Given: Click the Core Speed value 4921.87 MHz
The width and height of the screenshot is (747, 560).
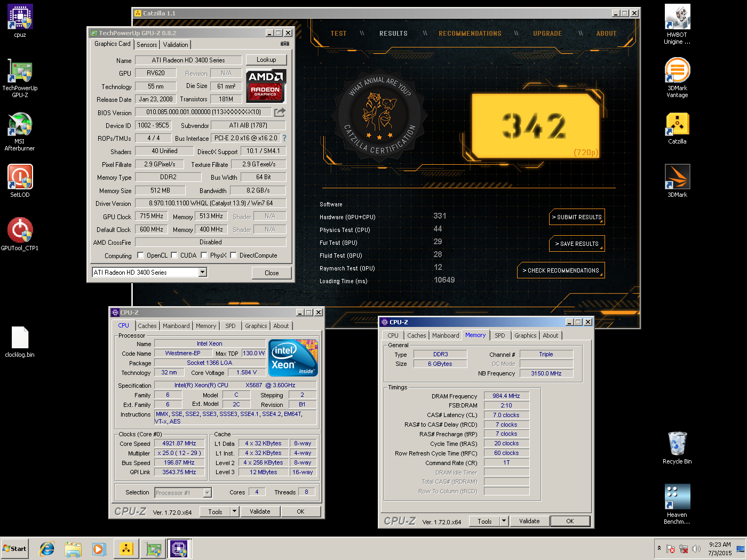Looking at the screenshot, I should [x=179, y=443].
